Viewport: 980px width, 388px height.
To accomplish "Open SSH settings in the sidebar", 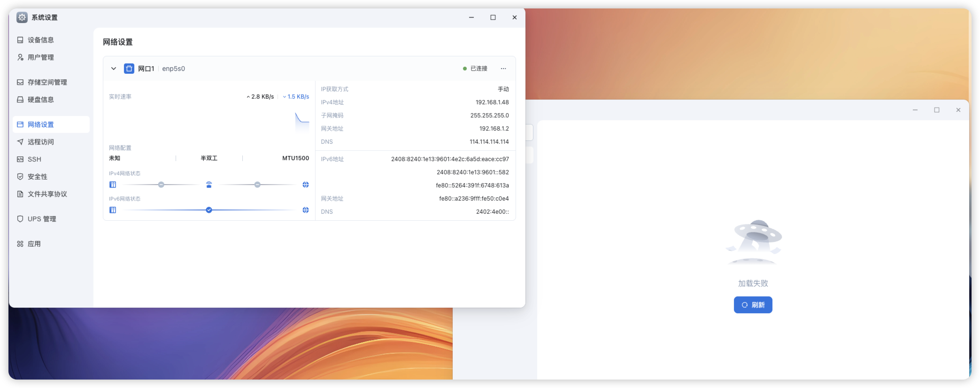I will [x=51, y=159].
